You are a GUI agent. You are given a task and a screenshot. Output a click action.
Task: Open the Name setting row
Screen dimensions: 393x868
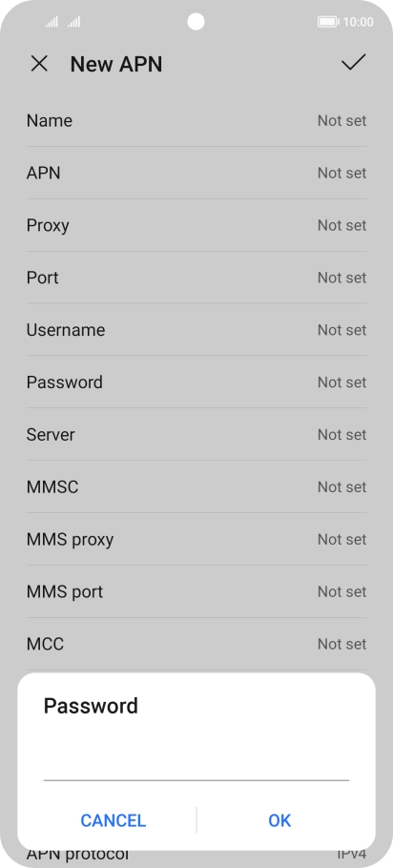click(196, 121)
